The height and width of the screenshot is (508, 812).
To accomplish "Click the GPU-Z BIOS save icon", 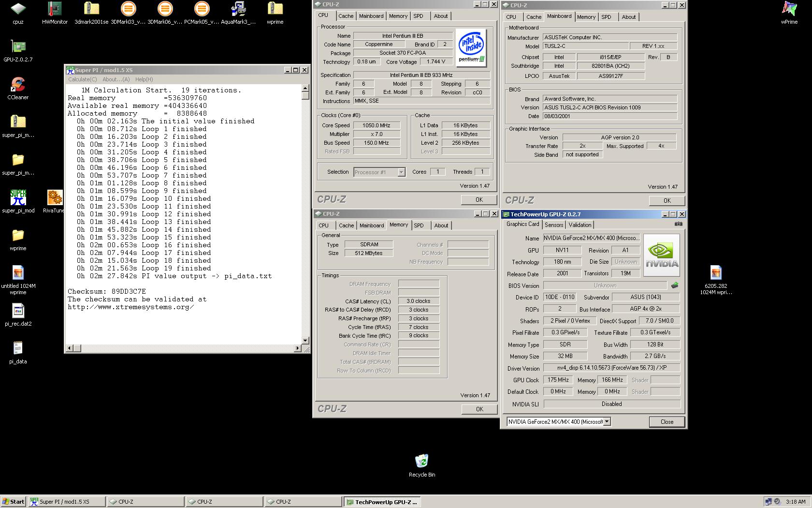I will pyautogui.click(x=675, y=285).
